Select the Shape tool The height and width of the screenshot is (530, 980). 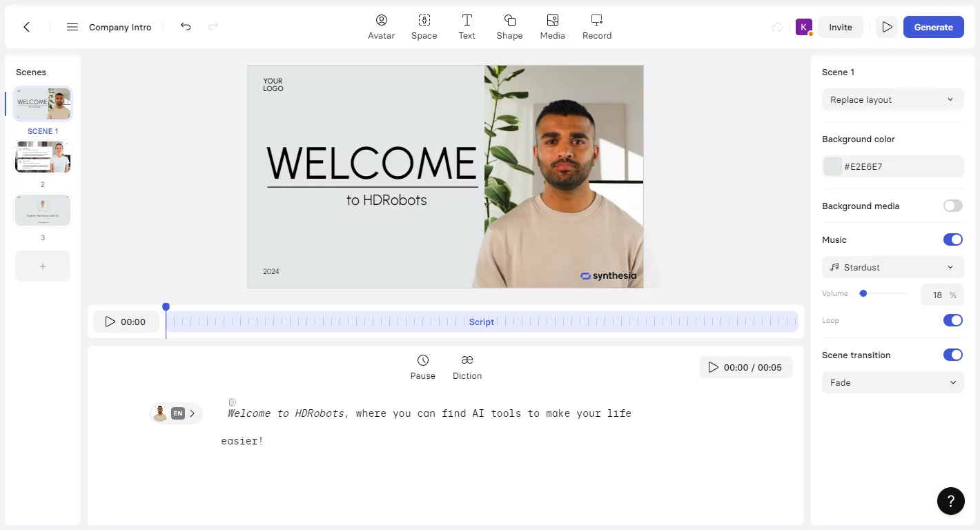click(x=509, y=27)
